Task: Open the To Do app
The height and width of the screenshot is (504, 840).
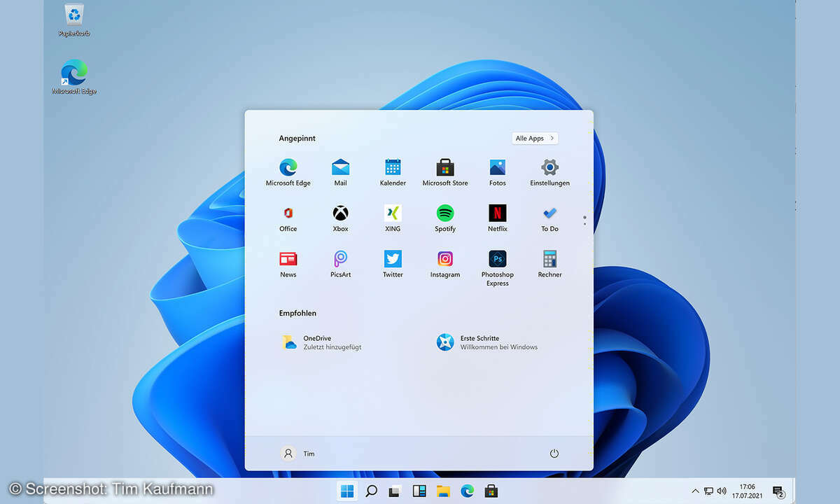Action: [x=550, y=218]
